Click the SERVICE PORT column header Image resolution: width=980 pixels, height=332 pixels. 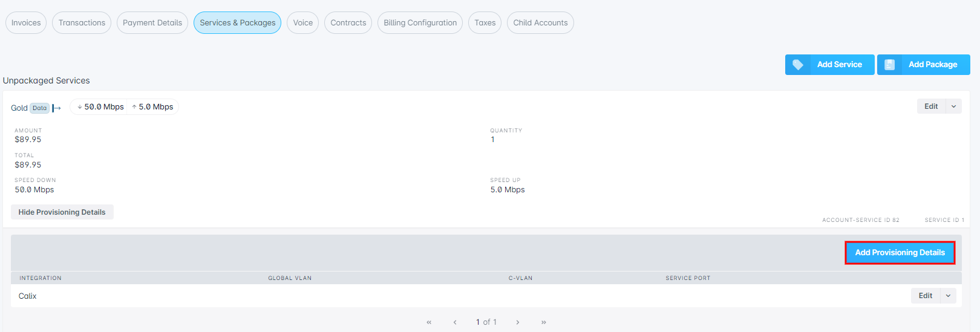(688, 278)
